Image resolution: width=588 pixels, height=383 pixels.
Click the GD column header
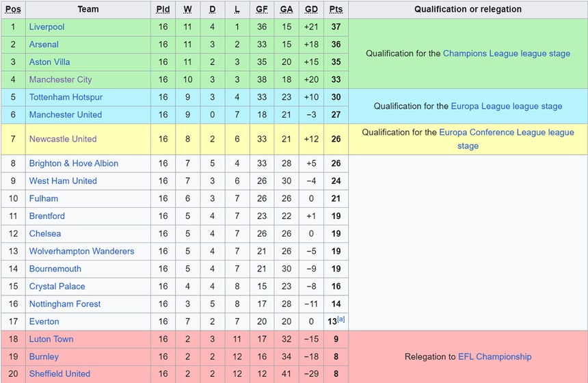(311, 10)
